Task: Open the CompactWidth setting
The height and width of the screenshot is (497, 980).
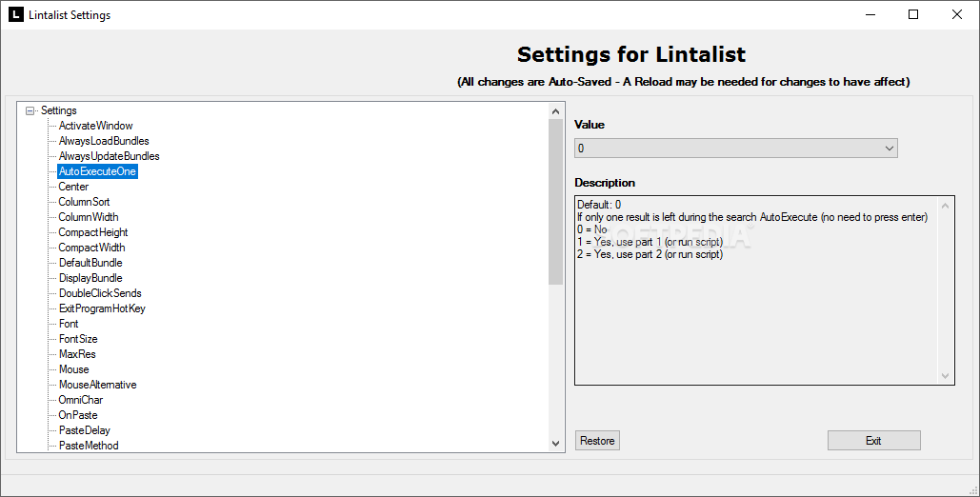Action: pos(91,248)
